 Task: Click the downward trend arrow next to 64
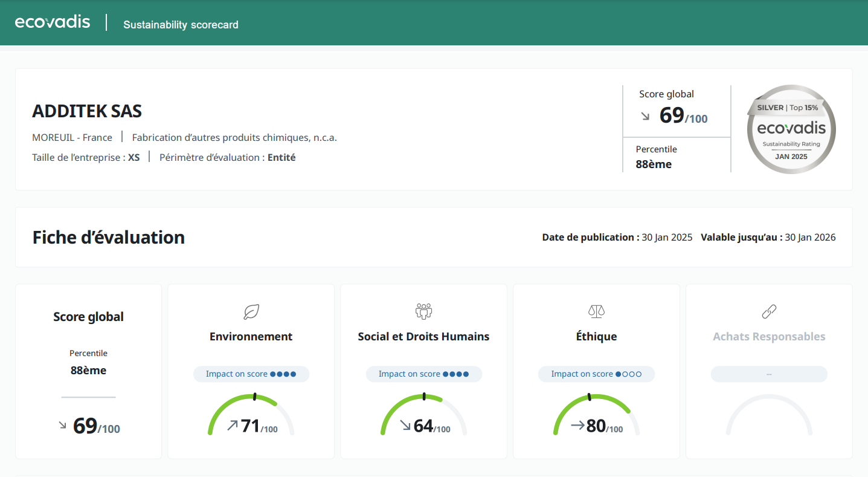click(405, 426)
